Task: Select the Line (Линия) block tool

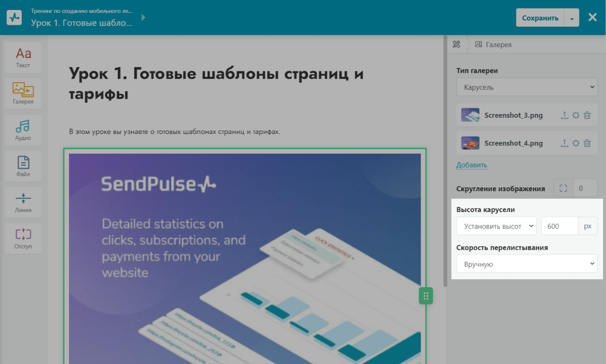Action: click(23, 202)
